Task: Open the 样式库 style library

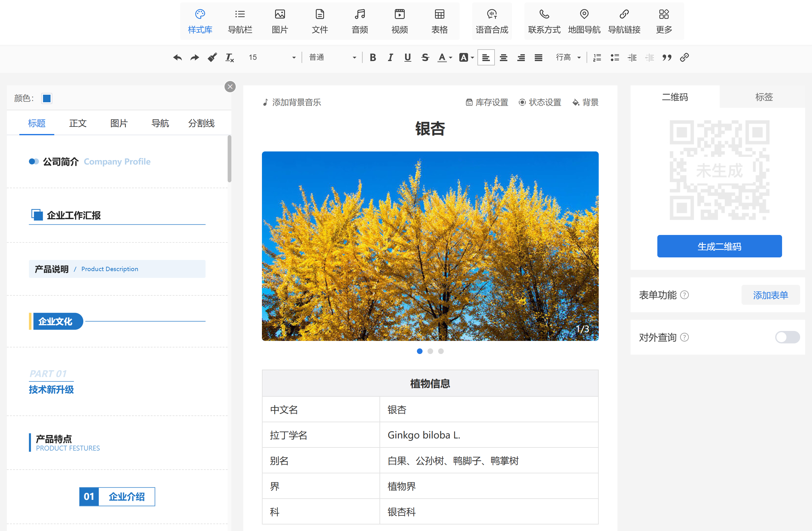Action: pos(200,22)
